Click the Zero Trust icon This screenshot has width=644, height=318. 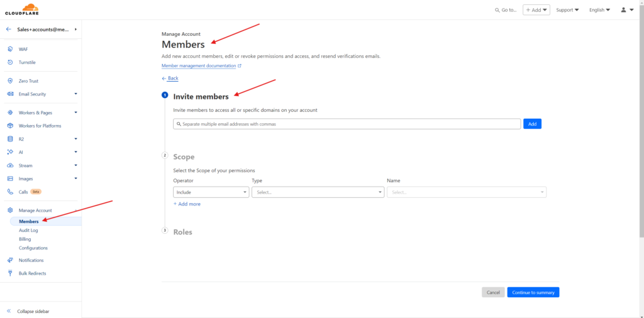pyautogui.click(x=10, y=81)
